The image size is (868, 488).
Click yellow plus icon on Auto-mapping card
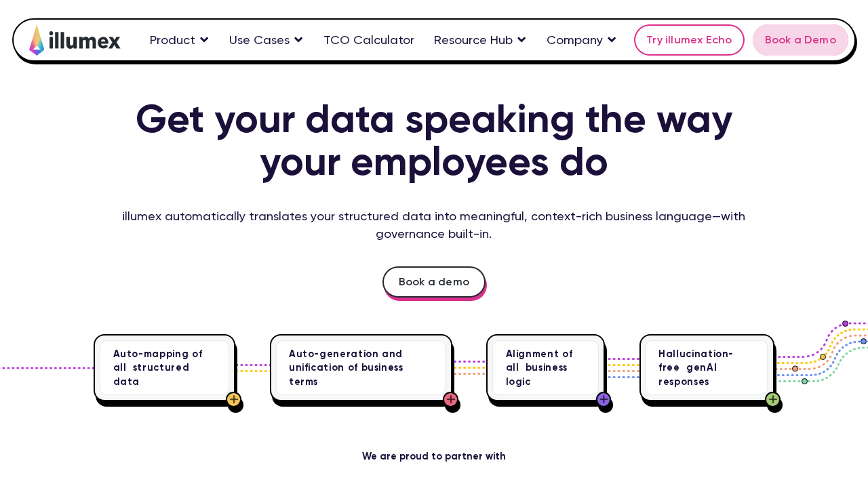point(233,400)
